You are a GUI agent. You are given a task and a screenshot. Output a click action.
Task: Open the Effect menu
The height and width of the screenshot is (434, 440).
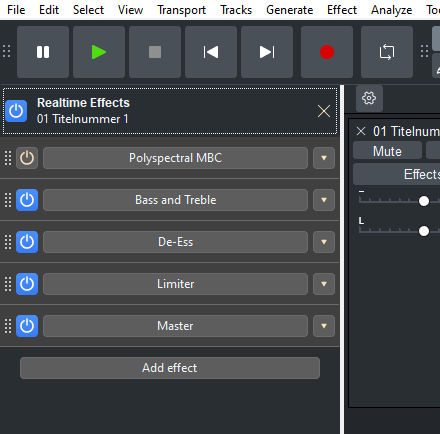(x=342, y=10)
